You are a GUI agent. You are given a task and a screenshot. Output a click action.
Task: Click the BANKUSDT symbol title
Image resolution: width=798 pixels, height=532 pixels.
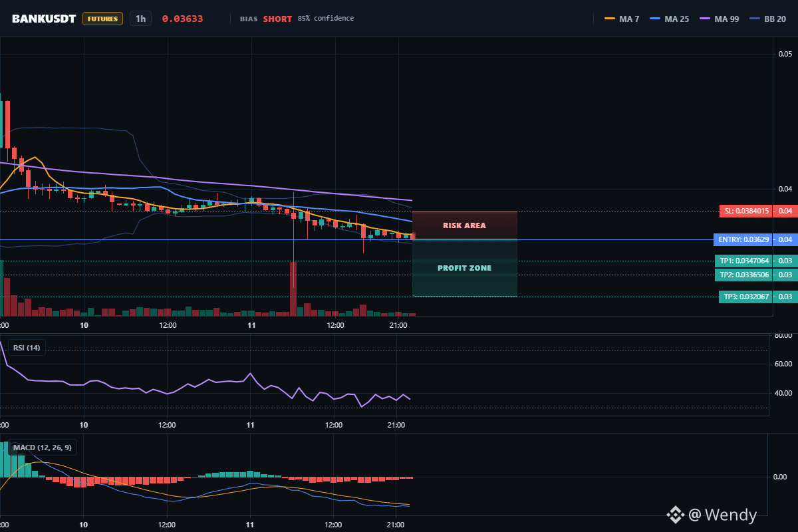tap(44, 19)
